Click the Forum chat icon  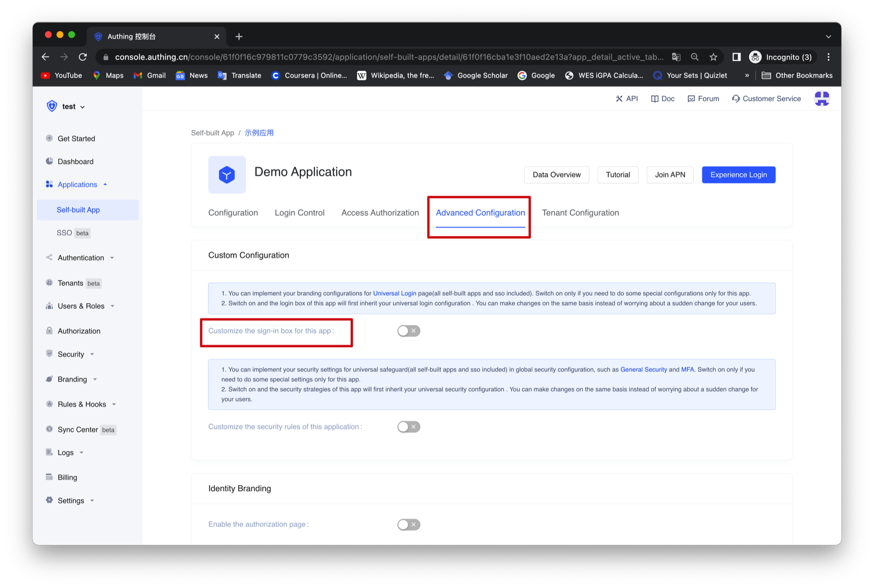[x=691, y=99]
